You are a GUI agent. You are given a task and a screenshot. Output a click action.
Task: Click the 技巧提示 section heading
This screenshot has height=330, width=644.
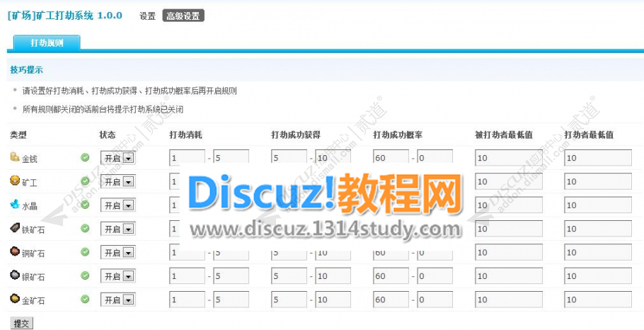26,70
